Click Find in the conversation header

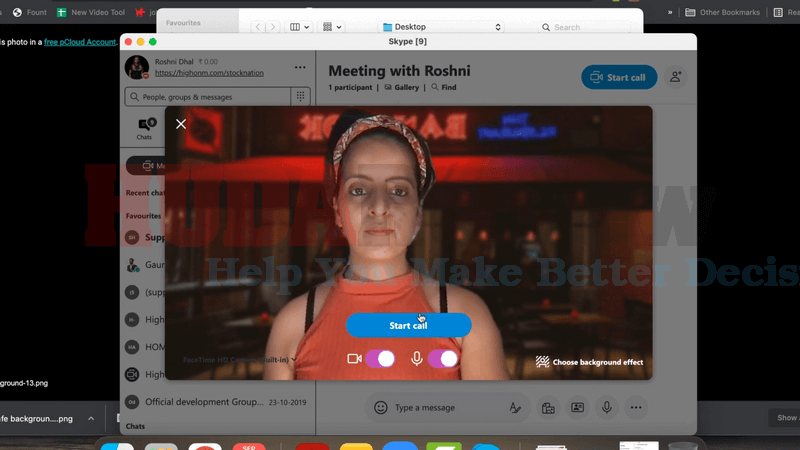point(444,87)
